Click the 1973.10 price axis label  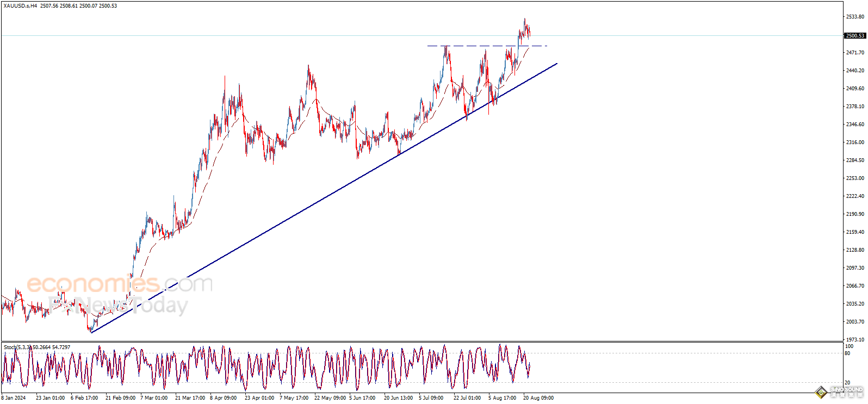(x=855, y=340)
